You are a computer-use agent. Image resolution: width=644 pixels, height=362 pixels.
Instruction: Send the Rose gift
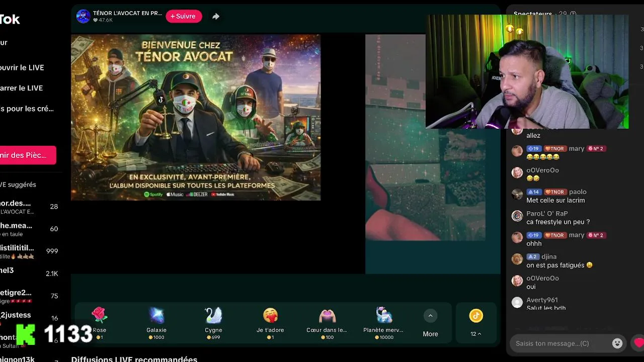click(x=100, y=323)
